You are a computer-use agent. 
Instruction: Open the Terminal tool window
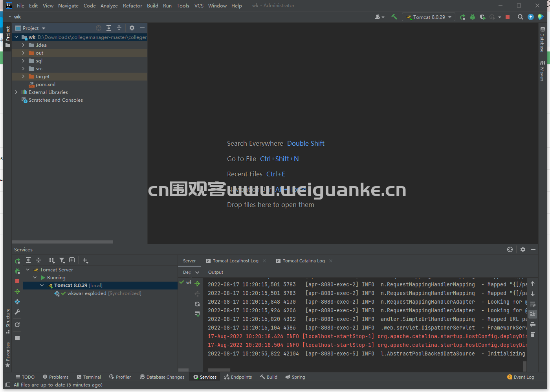click(x=89, y=377)
